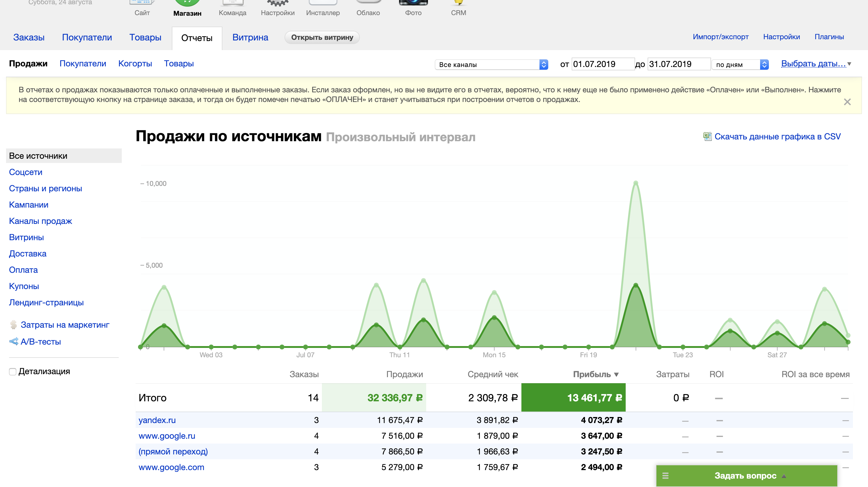Image resolution: width=868 pixels, height=487 pixels.
Task: Click hamburger icon on Задать вопрос bar
Action: [665, 476]
